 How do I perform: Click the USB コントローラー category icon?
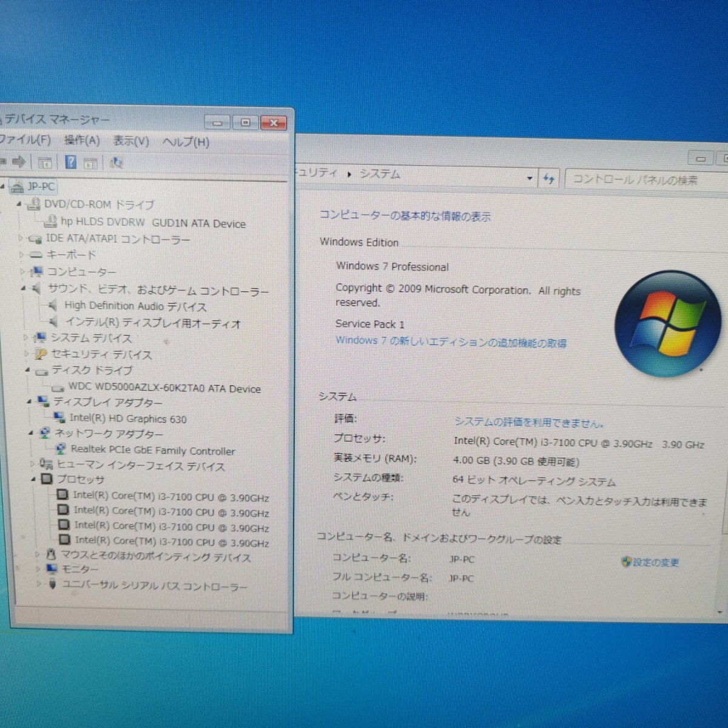52,584
